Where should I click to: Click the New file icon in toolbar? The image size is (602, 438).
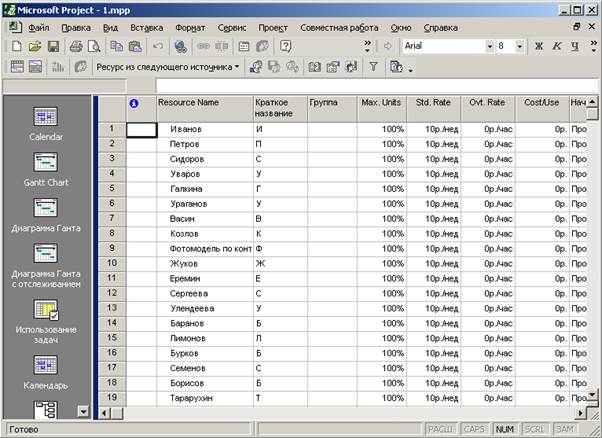[x=16, y=46]
